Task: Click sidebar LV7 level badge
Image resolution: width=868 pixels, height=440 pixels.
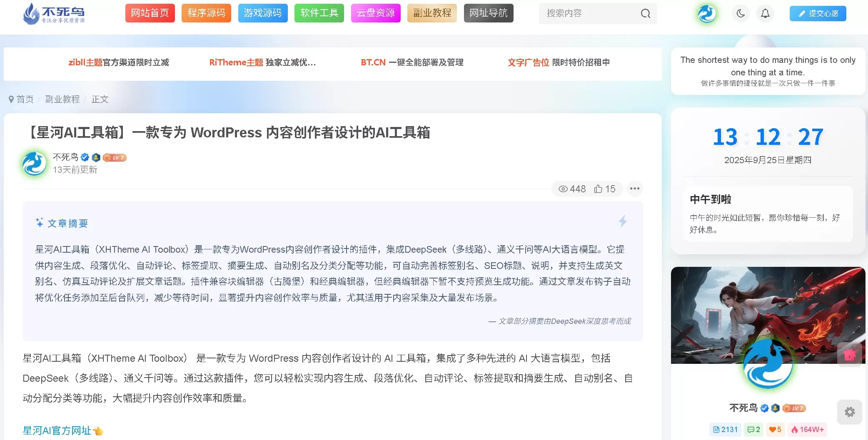Action: (x=794, y=408)
